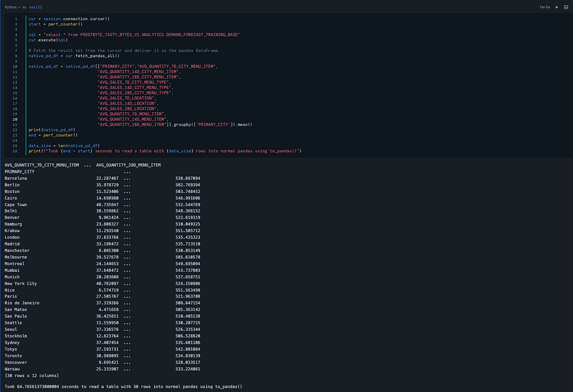The image size is (573, 392).
Task: Click the AVG_QUANTITY_7D_CITY_MENU_ITEM output header
Action: click(x=41, y=165)
